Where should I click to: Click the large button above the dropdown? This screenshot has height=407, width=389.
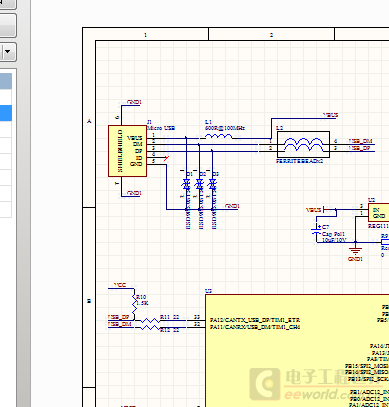click(8, 25)
